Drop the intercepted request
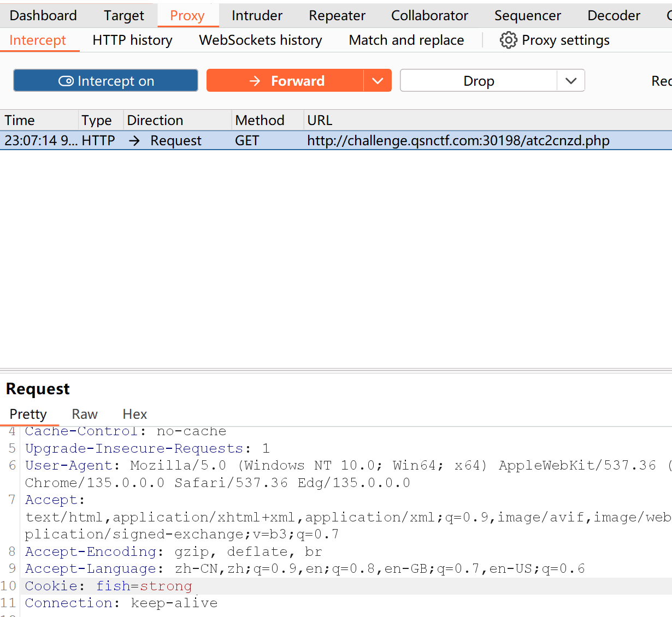The height and width of the screenshot is (617, 672). tap(479, 80)
